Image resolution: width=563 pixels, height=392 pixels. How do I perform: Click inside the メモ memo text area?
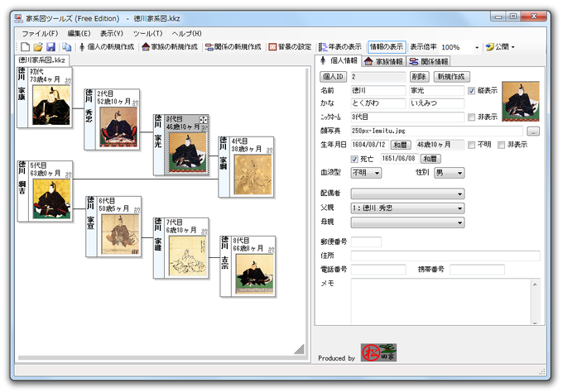click(441, 301)
